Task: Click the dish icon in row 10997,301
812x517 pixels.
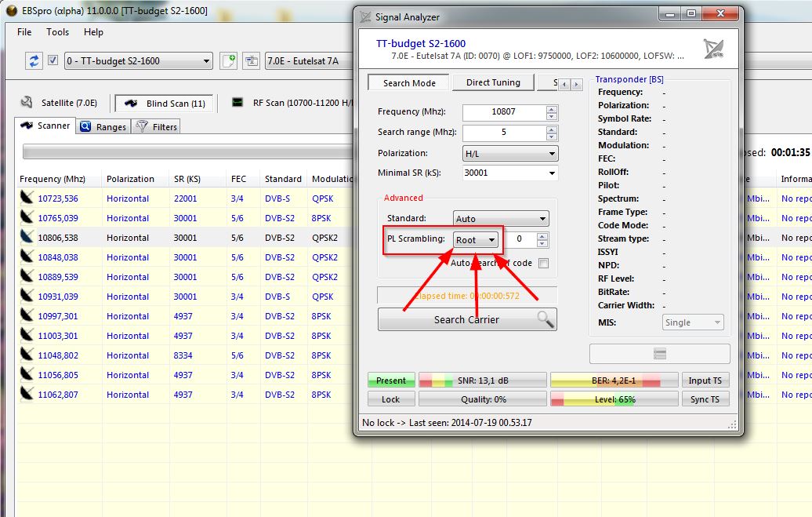Action: coord(27,315)
